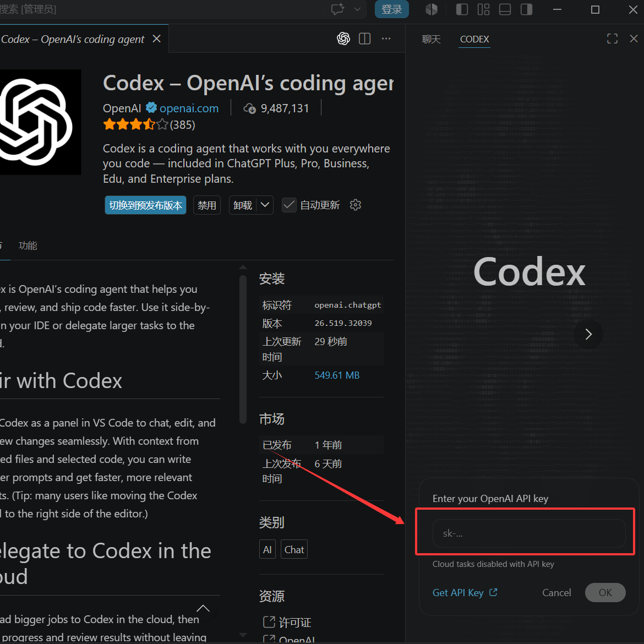This screenshot has height=644, width=644.
Task: Click 'Cloud tasks disabled with API key' text
Action: click(x=493, y=564)
